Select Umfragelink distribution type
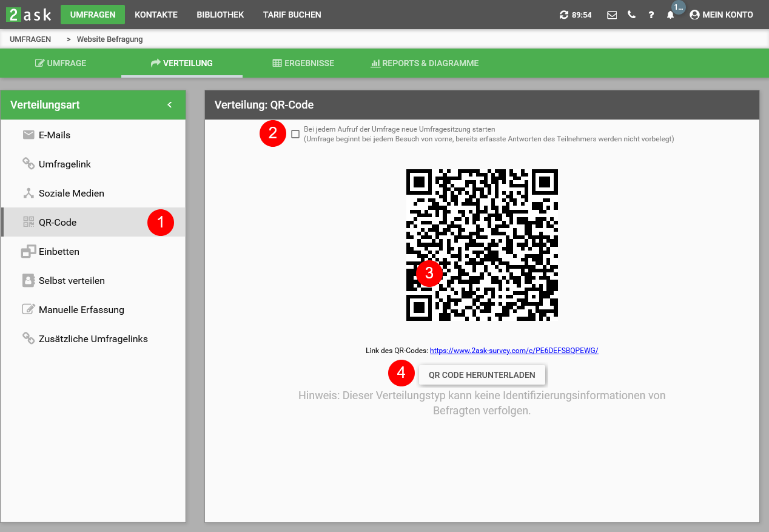 [93, 164]
